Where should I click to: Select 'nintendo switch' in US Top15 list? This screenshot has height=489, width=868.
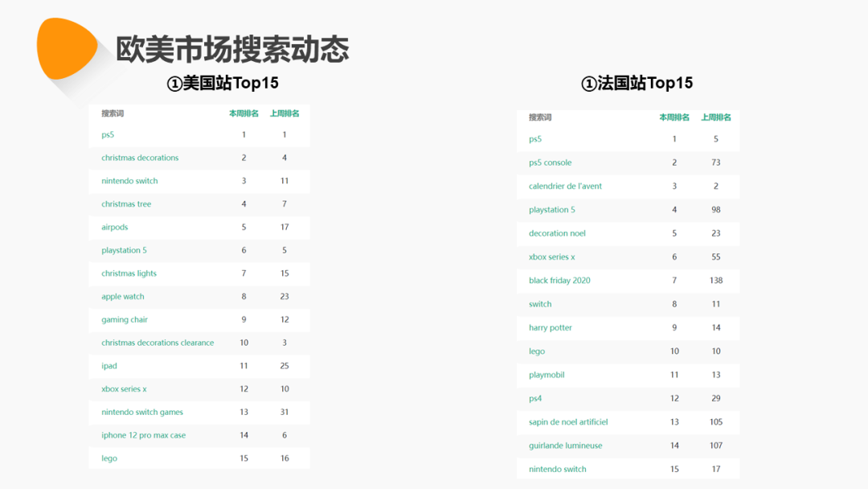point(129,181)
